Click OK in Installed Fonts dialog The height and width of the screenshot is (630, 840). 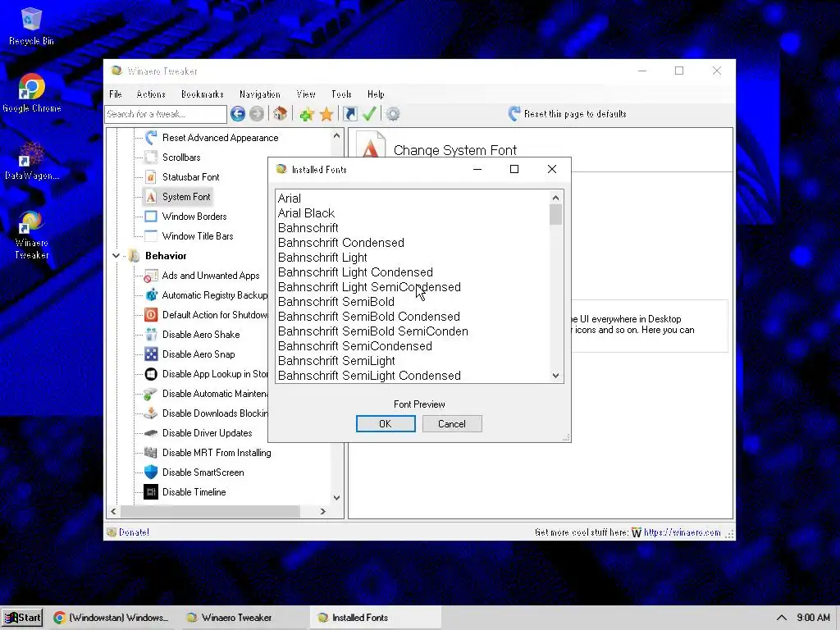pyautogui.click(x=386, y=424)
